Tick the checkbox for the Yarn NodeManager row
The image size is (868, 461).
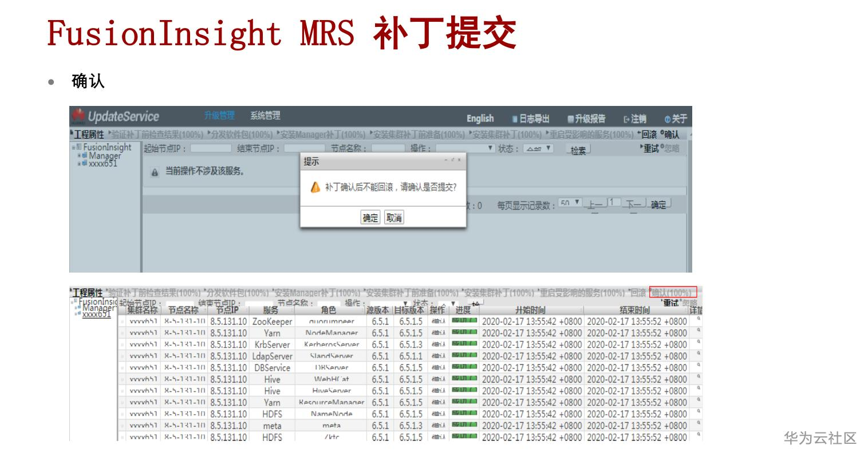(x=122, y=333)
